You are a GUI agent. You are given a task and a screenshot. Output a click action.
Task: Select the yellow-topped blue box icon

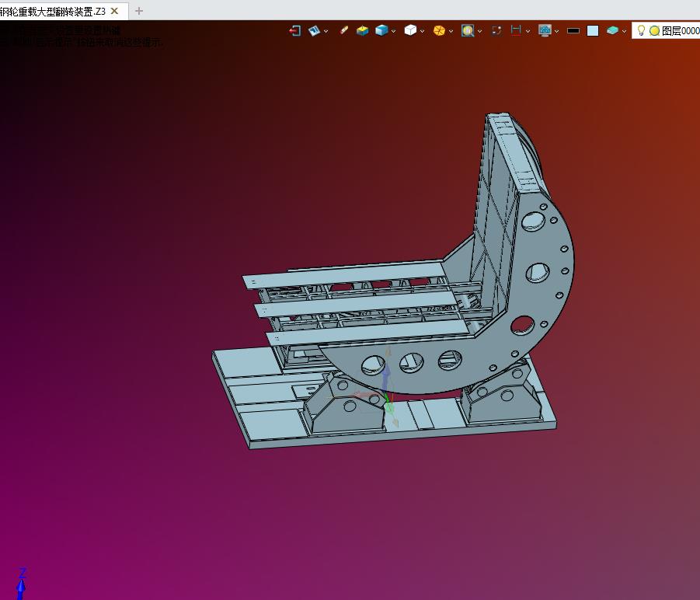[x=363, y=30]
